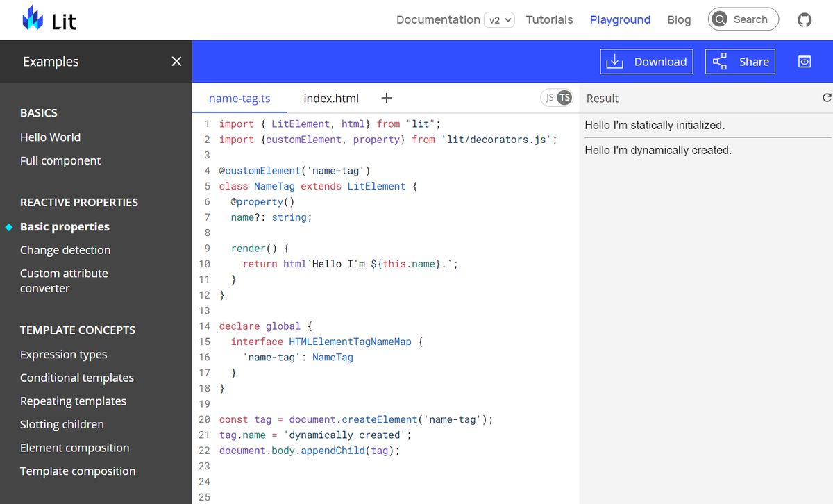Viewport: 833px width, 504px height.
Task: Open the Slotting children example
Action: [62, 425]
